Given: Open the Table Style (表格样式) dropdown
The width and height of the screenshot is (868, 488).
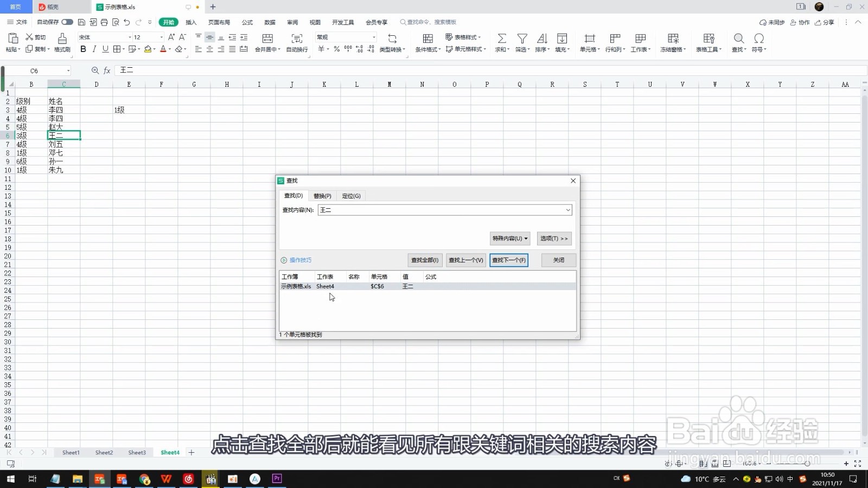Looking at the screenshot, I should 463,37.
